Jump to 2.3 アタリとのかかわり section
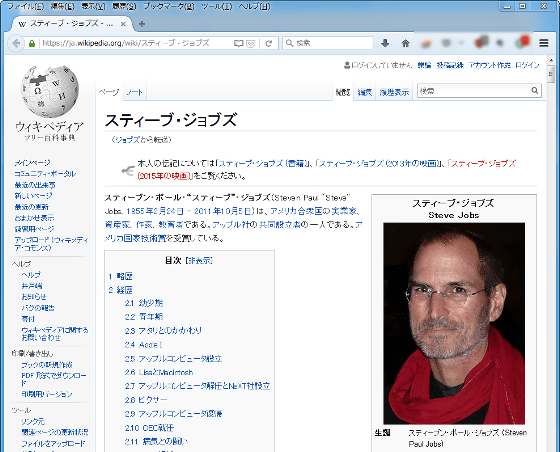The width and height of the screenshot is (560, 452). click(163, 331)
